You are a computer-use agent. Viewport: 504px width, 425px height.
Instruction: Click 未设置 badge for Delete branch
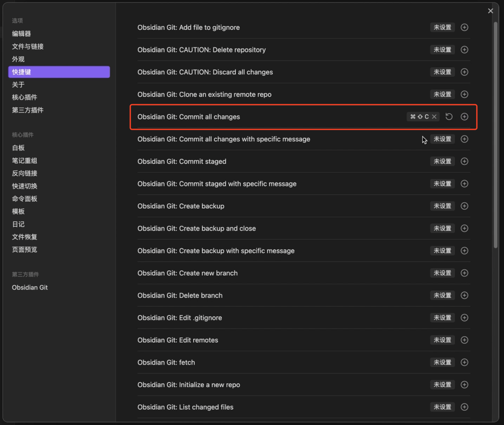442,295
